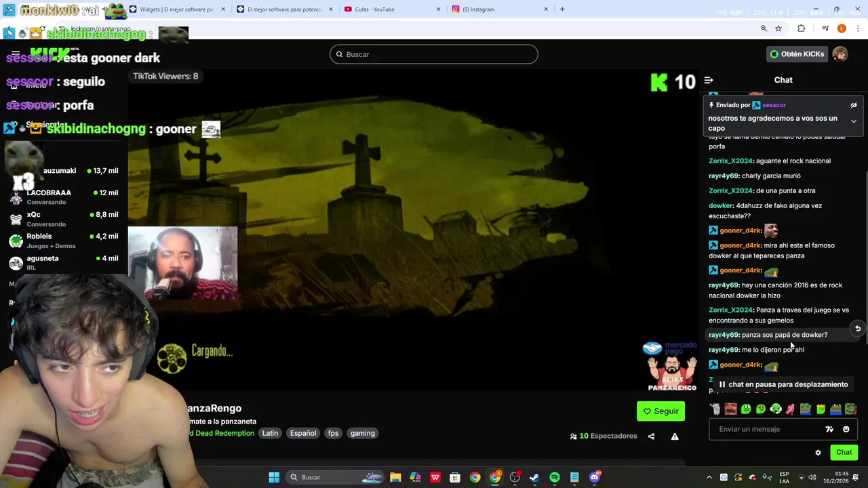Open Discord from the taskbar
This screenshot has height=488, width=868.
point(595,477)
